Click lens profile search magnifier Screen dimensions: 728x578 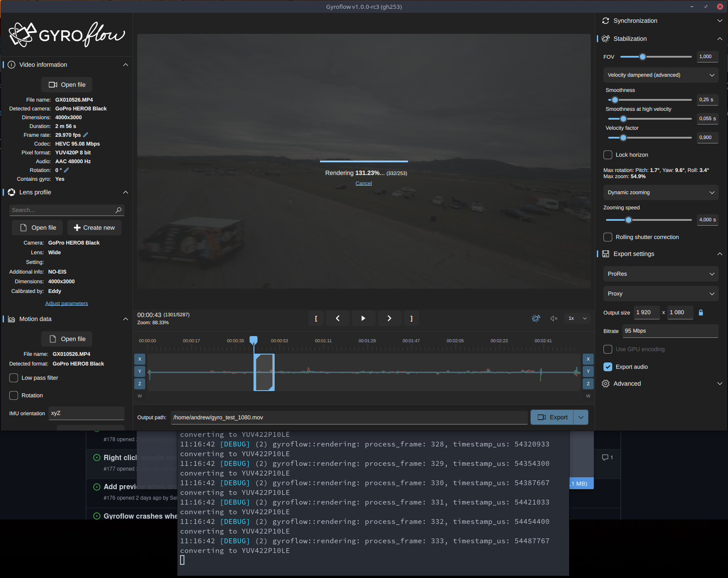tap(118, 210)
